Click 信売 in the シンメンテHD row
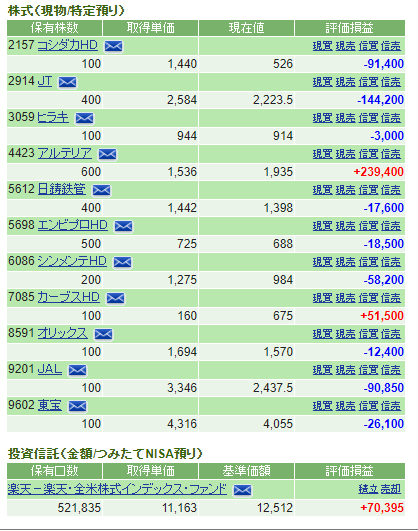Screen dimensions: 418x531 (391, 262)
